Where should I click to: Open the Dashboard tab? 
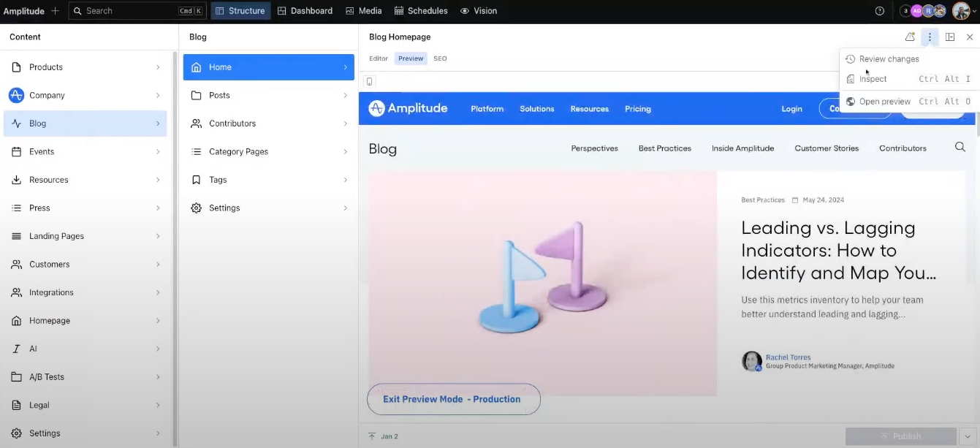(x=305, y=11)
